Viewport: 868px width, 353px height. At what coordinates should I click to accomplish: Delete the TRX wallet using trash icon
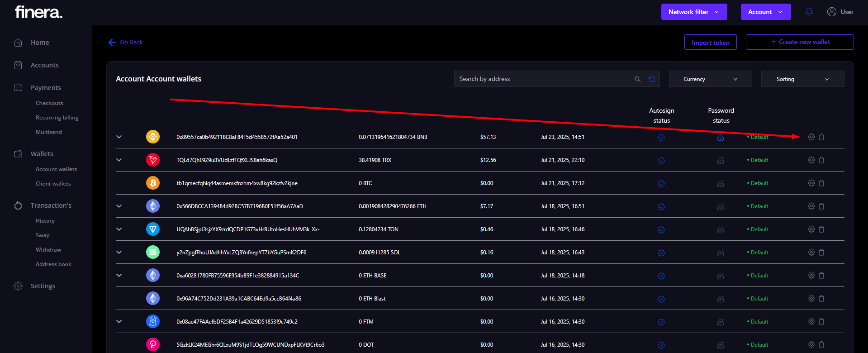821,160
